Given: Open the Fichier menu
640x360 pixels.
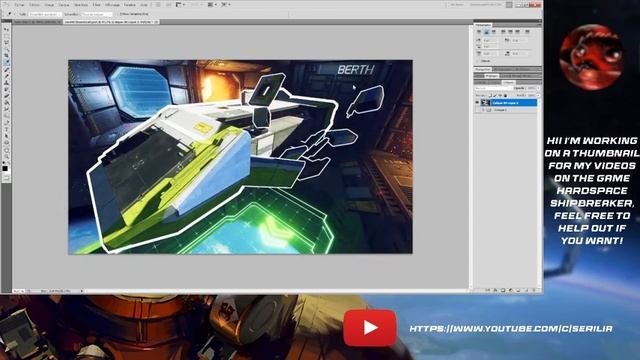Looking at the screenshot, I should tap(19, 4).
